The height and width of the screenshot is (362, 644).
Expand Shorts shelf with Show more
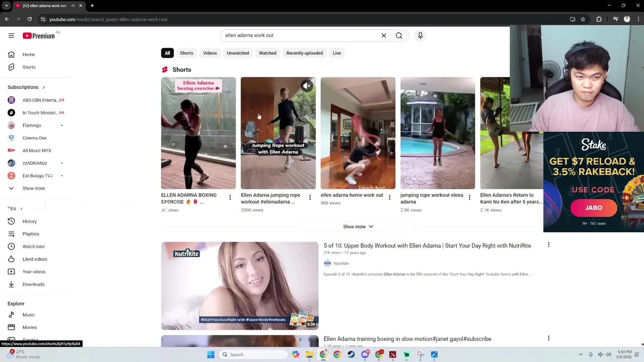[x=358, y=227]
